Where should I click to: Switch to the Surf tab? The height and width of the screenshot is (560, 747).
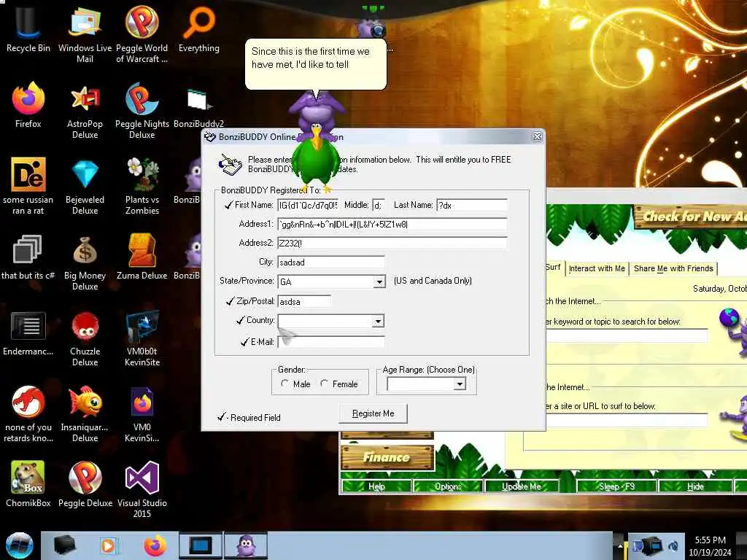point(554,268)
